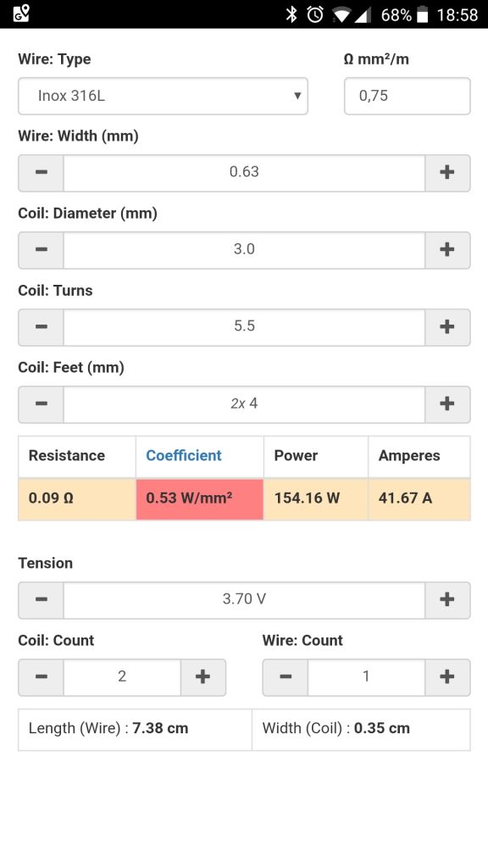Increase Coil Count with plus button
Image resolution: width=488 pixels, height=868 pixels.
pyautogui.click(x=203, y=677)
